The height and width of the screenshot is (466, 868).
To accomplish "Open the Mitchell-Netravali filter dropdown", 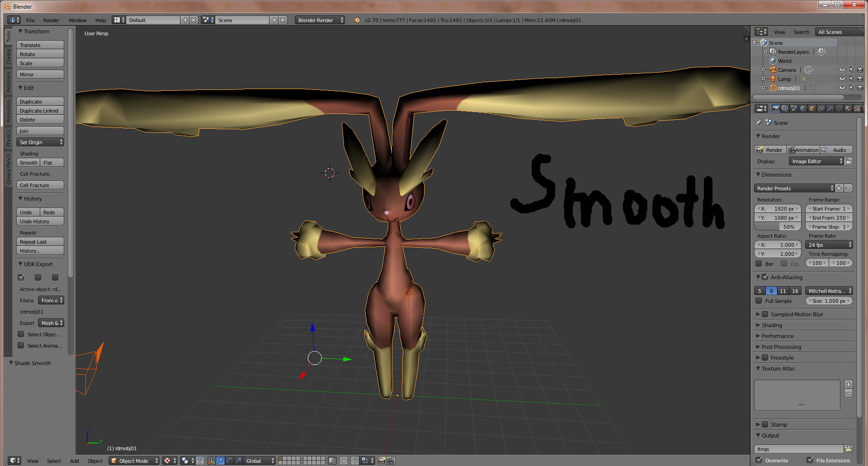I will (829, 291).
